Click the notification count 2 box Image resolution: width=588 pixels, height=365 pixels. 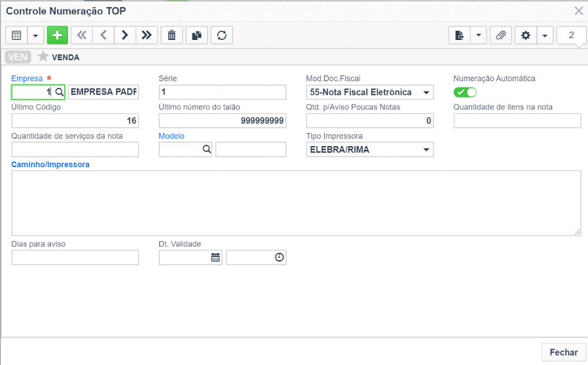pos(571,35)
